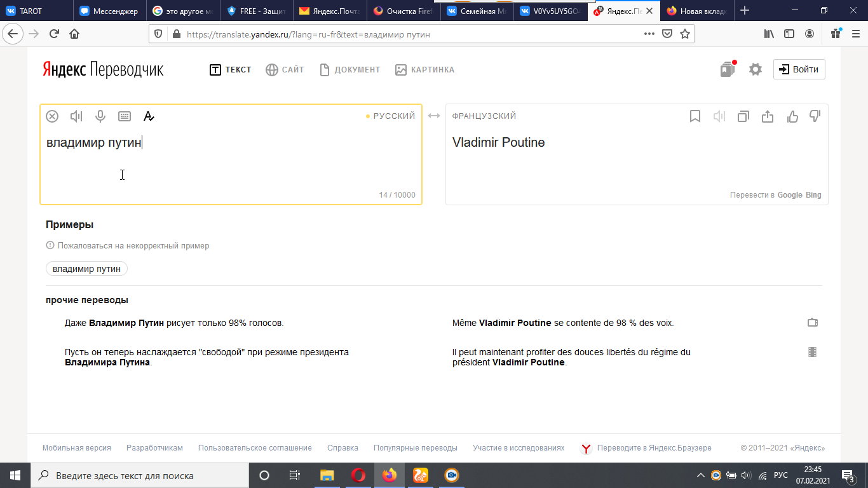Start voice input with the microphone icon
The height and width of the screenshot is (488, 868).
pos(100,116)
